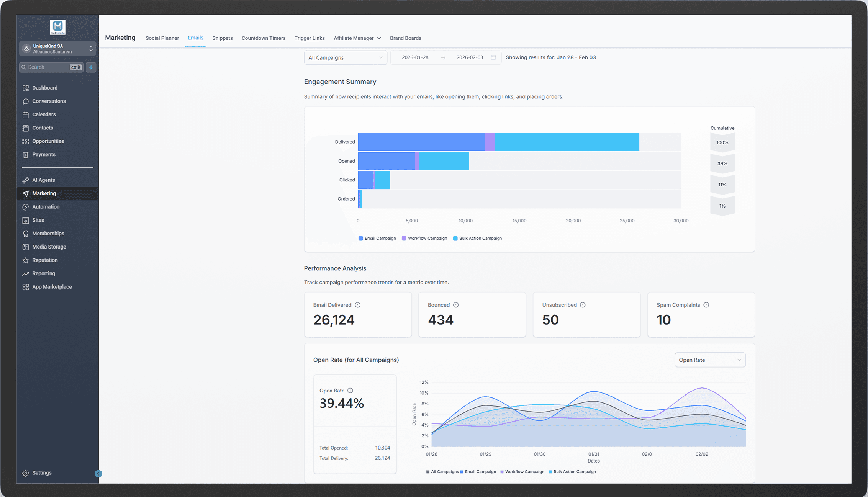868x497 pixels.
Task: Expand the Open Rate metric dropdown
Action: [x=709, y=360]
